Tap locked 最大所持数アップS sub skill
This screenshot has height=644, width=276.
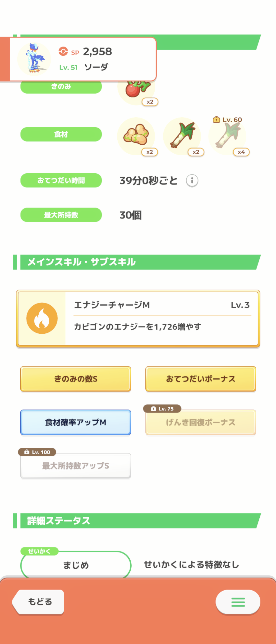tap(76, 466)
